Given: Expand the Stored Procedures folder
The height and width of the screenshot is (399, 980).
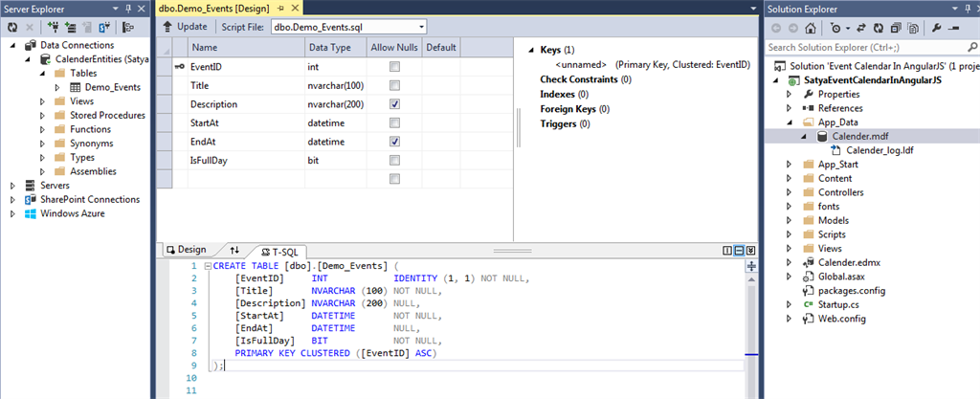Looking at the screenshot, I should point(42,115).
